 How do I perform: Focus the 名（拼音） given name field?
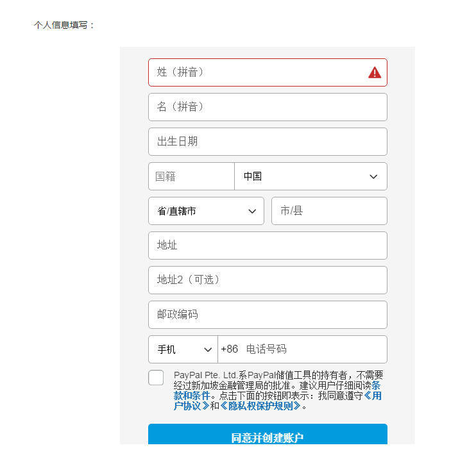point(268,107)
